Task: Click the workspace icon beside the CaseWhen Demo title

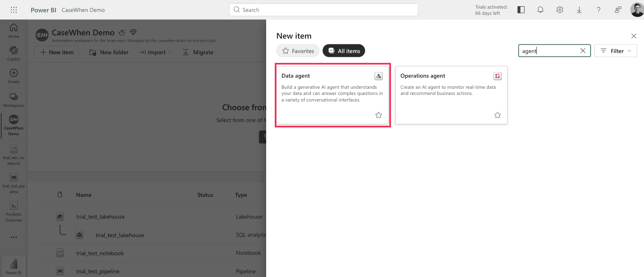Action: (42, 35)
